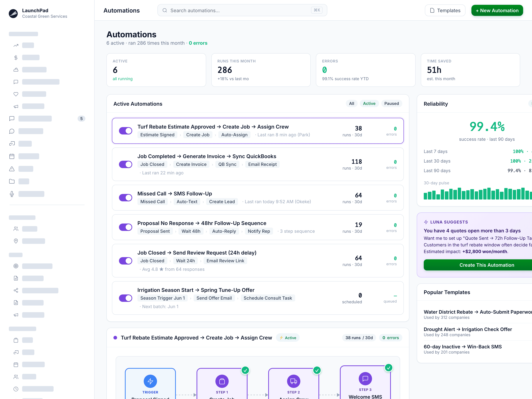Viewport: 532px width, 399px height.
Task: Click the notification badge showing 5
Action: tap(81, 119)
